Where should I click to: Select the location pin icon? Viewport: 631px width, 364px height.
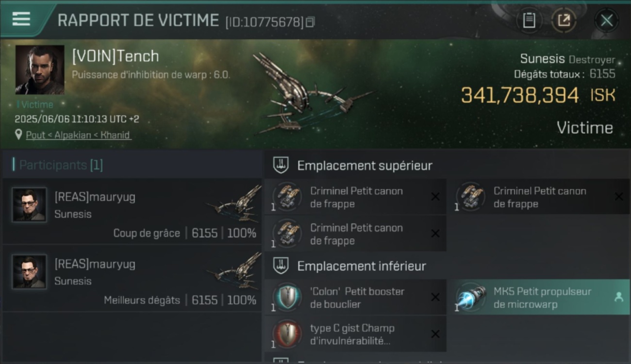[18, 134]
